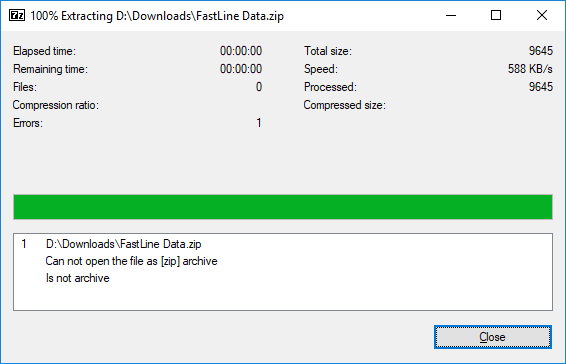
Task: Click the Remaining time value
Action: [241, 69]
